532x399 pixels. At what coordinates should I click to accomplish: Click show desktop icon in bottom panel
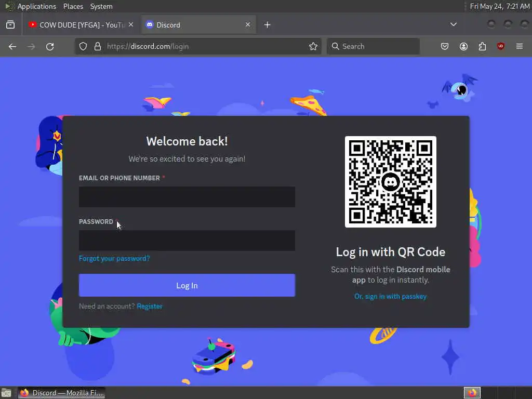6,393
